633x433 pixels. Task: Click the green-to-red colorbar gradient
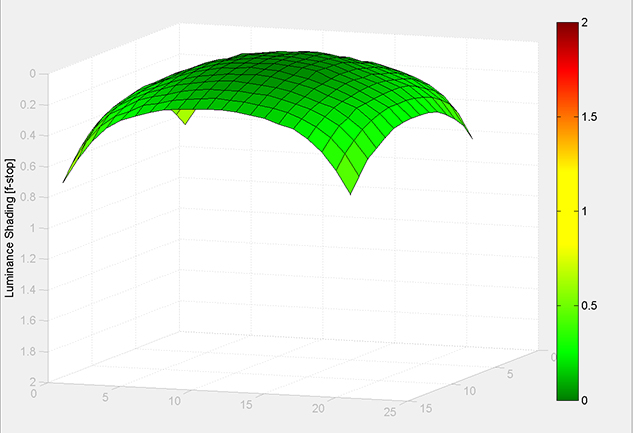pyautogui.click(x=568, y=211)
